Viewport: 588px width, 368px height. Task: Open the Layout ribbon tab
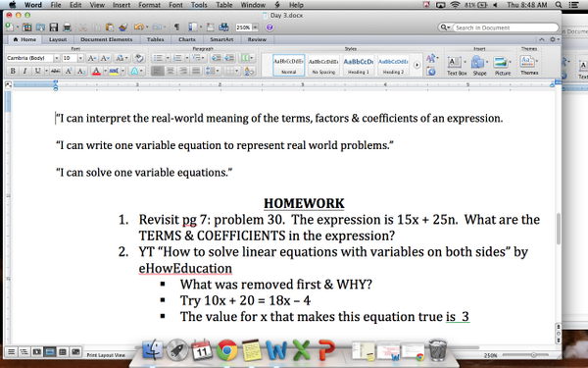58,39
